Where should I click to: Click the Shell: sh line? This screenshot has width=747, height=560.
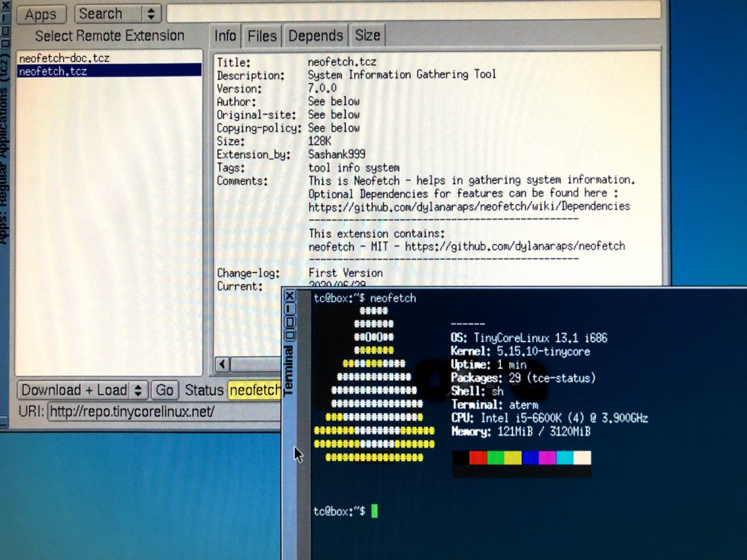click(x=477, y=391)
